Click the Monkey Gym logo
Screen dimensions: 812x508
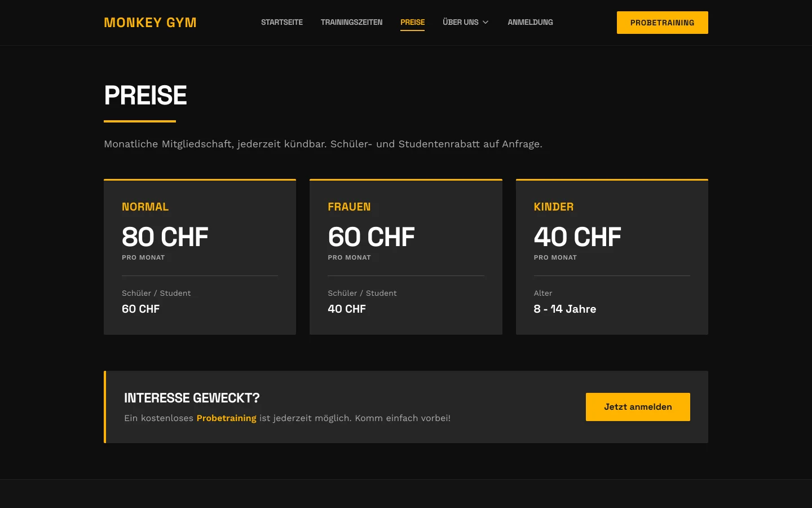click(150, 23)
